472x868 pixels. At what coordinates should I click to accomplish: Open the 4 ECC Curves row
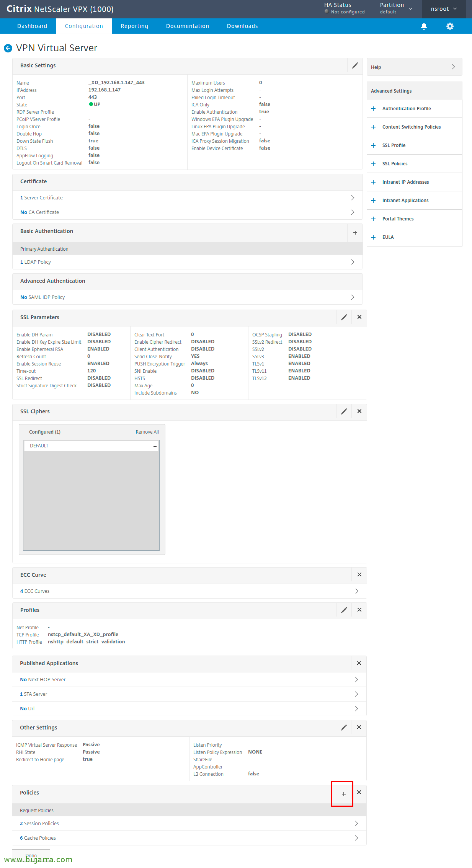click(189, 591)
